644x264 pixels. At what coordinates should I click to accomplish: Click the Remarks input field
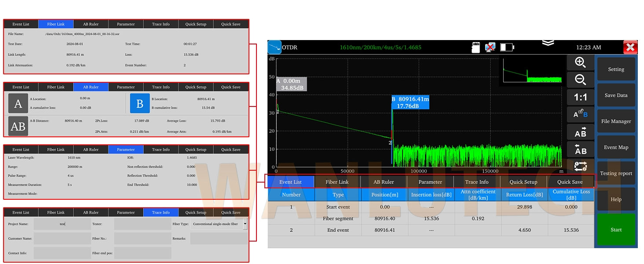coord(219,238)
